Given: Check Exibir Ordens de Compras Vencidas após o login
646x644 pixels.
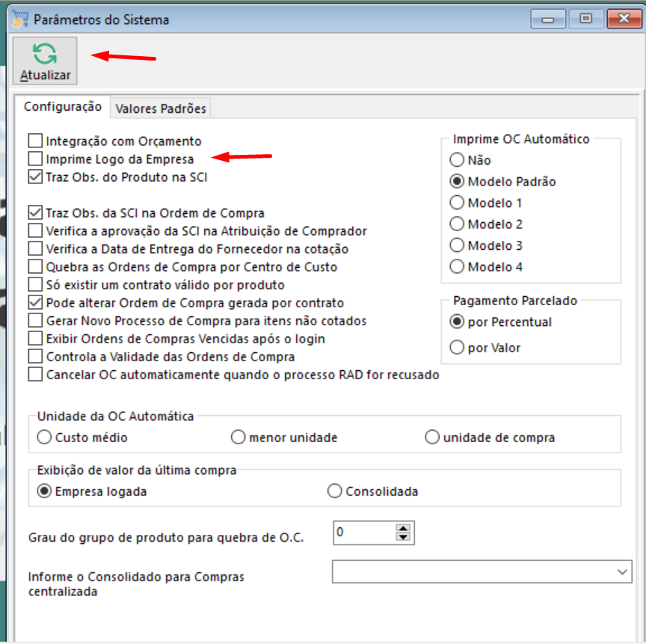Looking at the screenshot, I should pos(35,339).
